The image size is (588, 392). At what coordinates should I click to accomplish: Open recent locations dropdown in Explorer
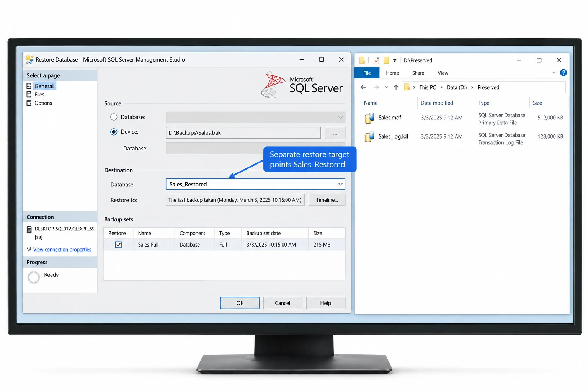(387, 87)
